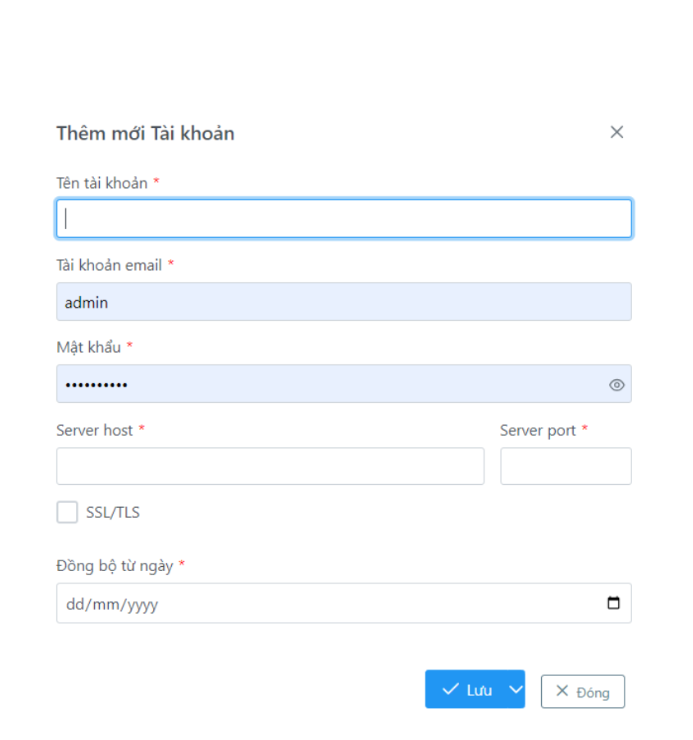
Task: Click into the Server port field
Action: [565, 466]
